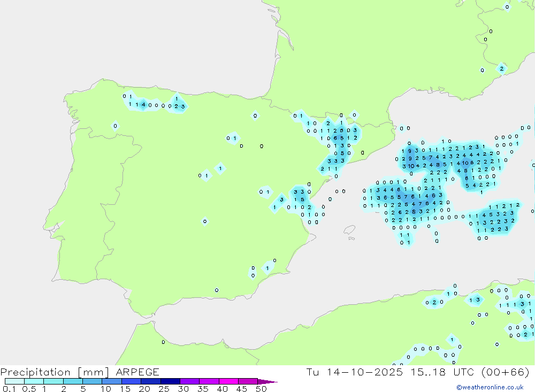Click the 'Tu 14-10-2025' date text

click(355, 372)
